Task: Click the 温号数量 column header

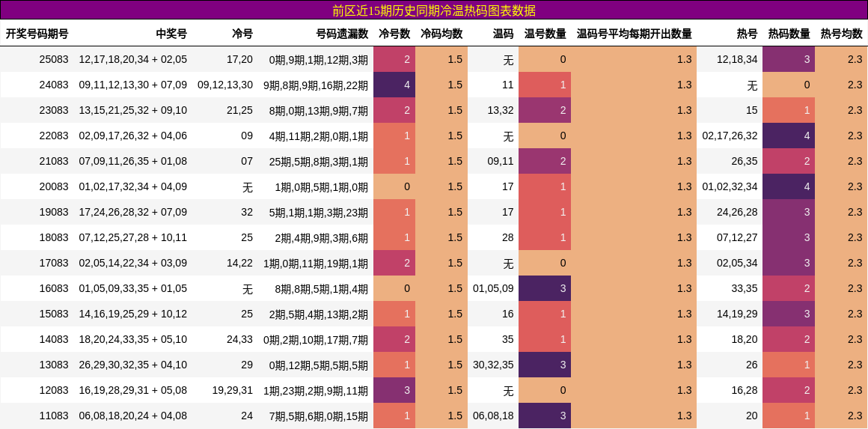Action: click(545, 34)
